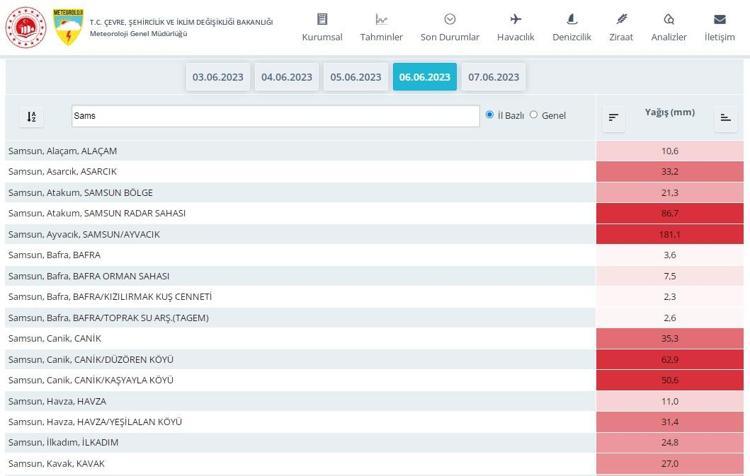Select the Denizcilik ship icon
The height and width of the screenshot is (476, 750).
572,19
